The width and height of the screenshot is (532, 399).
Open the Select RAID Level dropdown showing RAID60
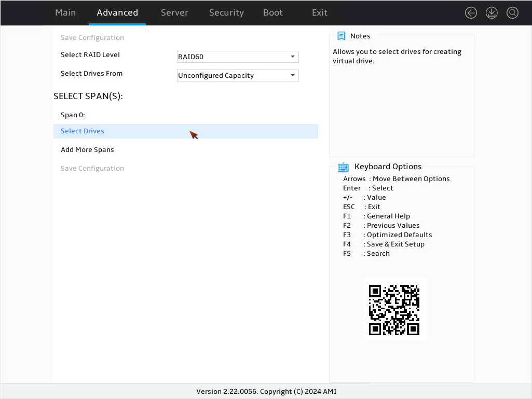238,57
